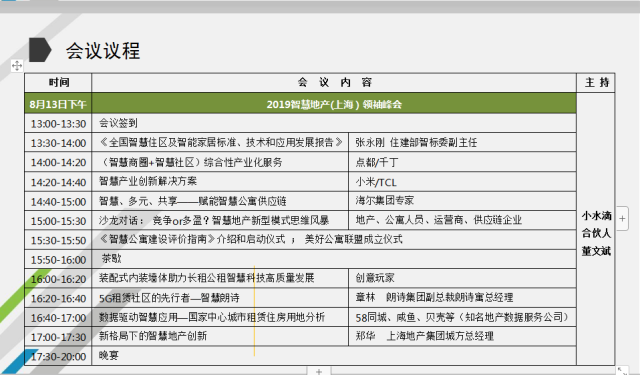Place the cursor in the 会议签到 cell
The width and height of the screenshot is (640, 375).
click(x=334, y=123)
